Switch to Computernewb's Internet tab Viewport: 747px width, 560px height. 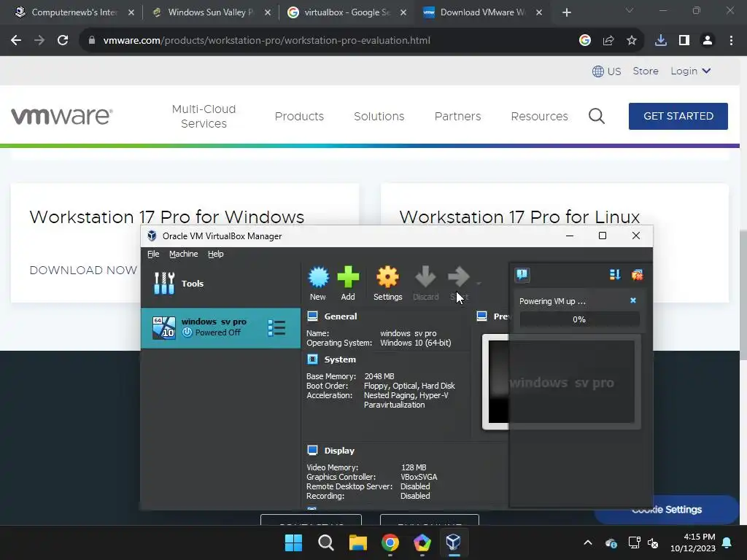[x=74, y=12]
